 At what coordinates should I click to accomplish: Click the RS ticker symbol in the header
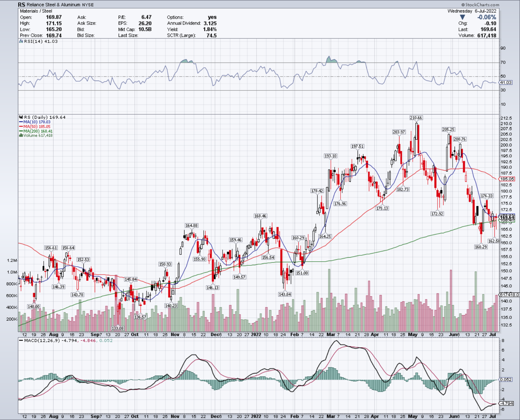[x=21, y=4]
